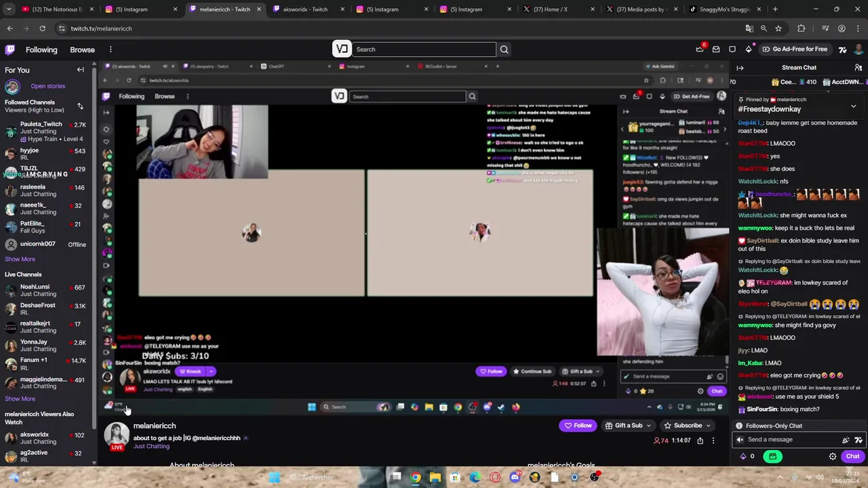Open the Bits balance icon in chat

pyautogui.click(x=743, y=456)
